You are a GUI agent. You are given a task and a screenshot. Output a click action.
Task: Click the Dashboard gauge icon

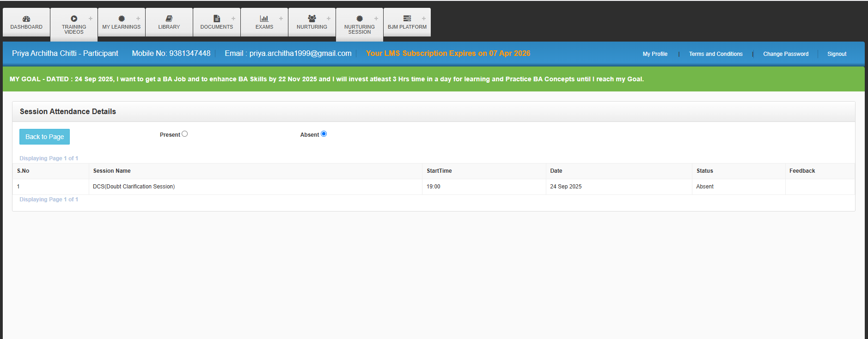pyautogui.click(x=26, y=19)
